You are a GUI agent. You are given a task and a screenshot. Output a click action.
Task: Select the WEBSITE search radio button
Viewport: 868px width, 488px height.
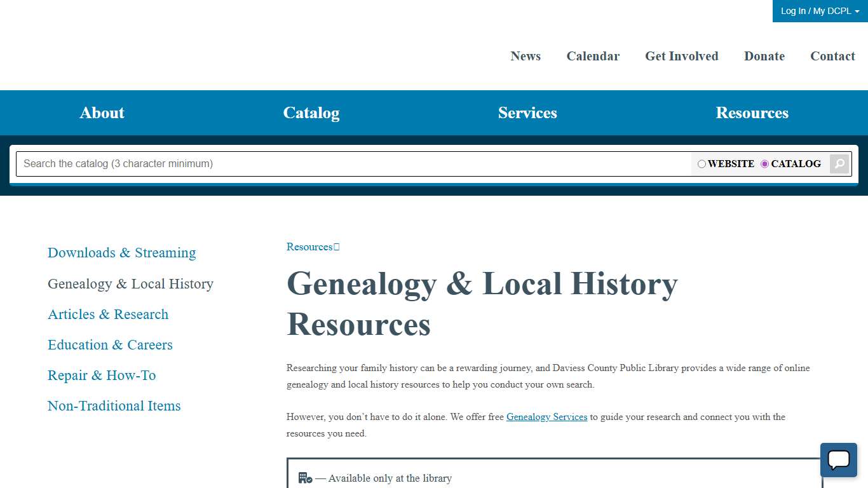click(x=702, y=164)
